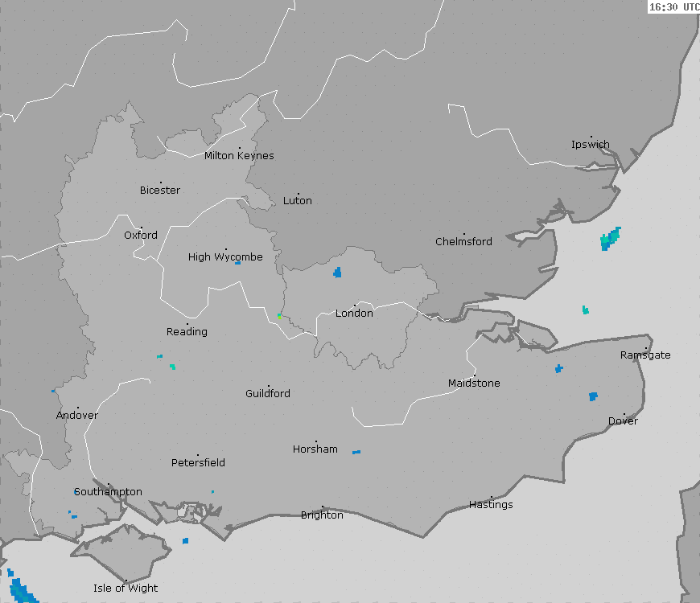700x603 pixels.
Task: Select the Southampton label
Action: point(108,491)
